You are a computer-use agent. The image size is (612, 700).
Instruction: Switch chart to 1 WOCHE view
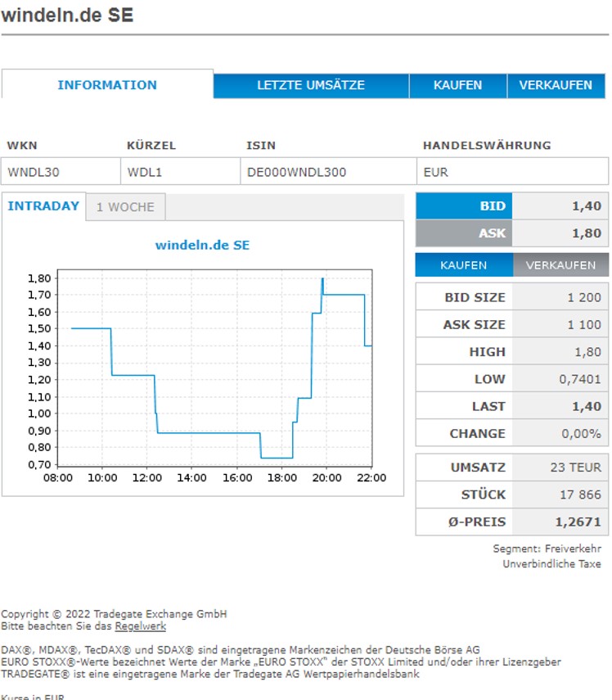(125, 207)
